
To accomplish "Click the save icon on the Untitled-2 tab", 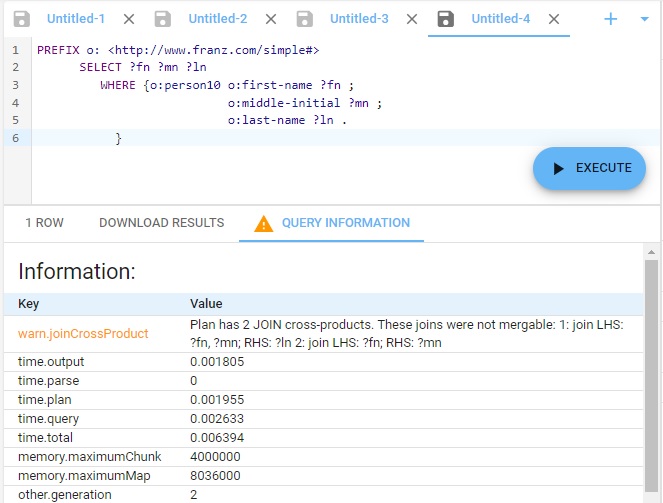I will (164, 19).
